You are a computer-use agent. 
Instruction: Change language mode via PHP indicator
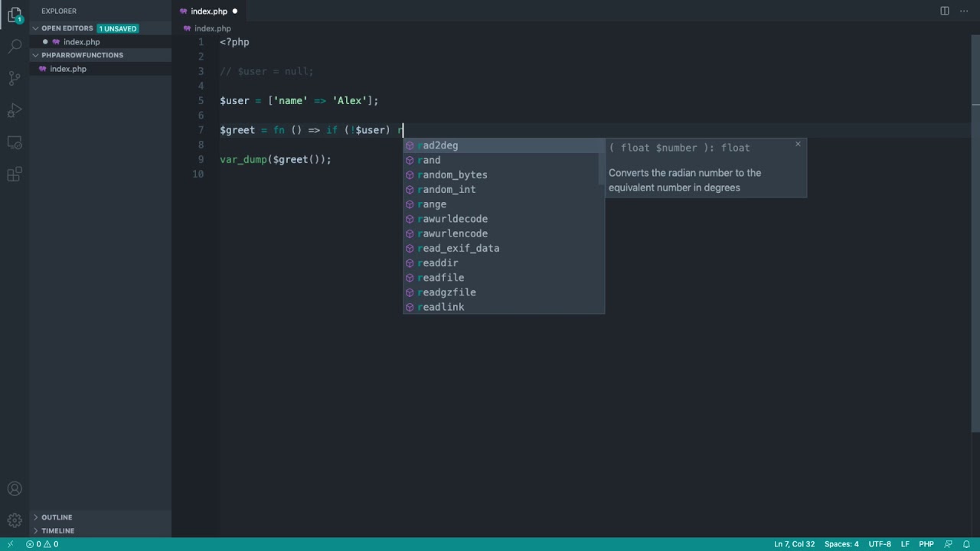[x=926, y=544]
